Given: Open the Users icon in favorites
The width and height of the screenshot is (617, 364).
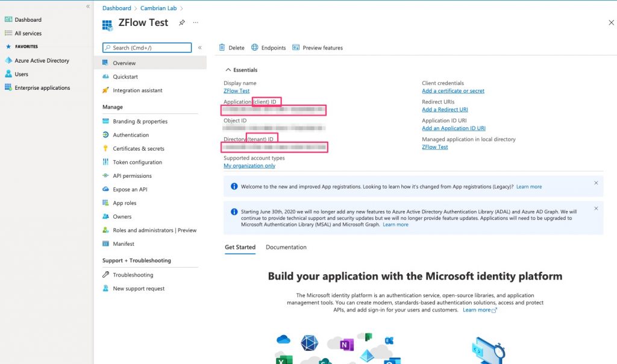Looking at the screenshot, I should 8,74.
